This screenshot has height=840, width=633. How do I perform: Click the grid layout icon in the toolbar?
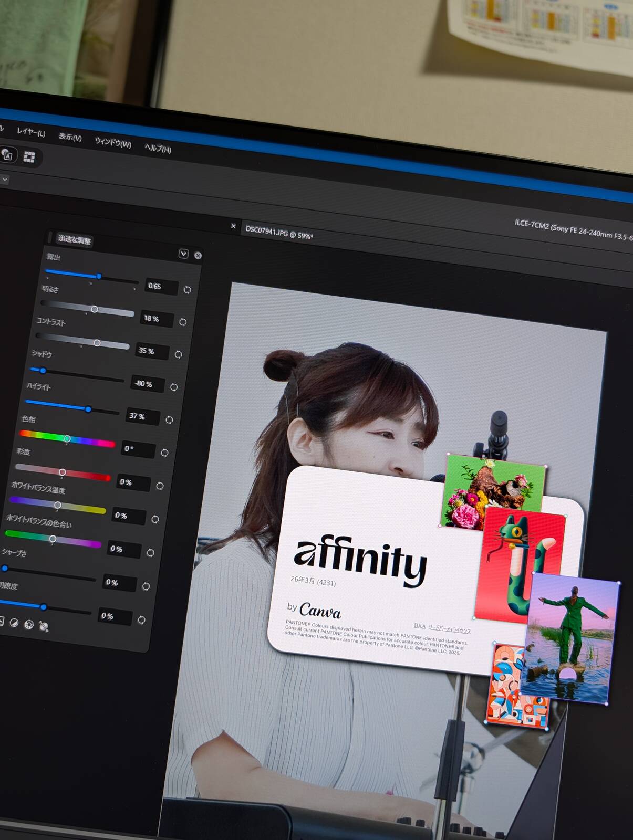pos(29,156)
